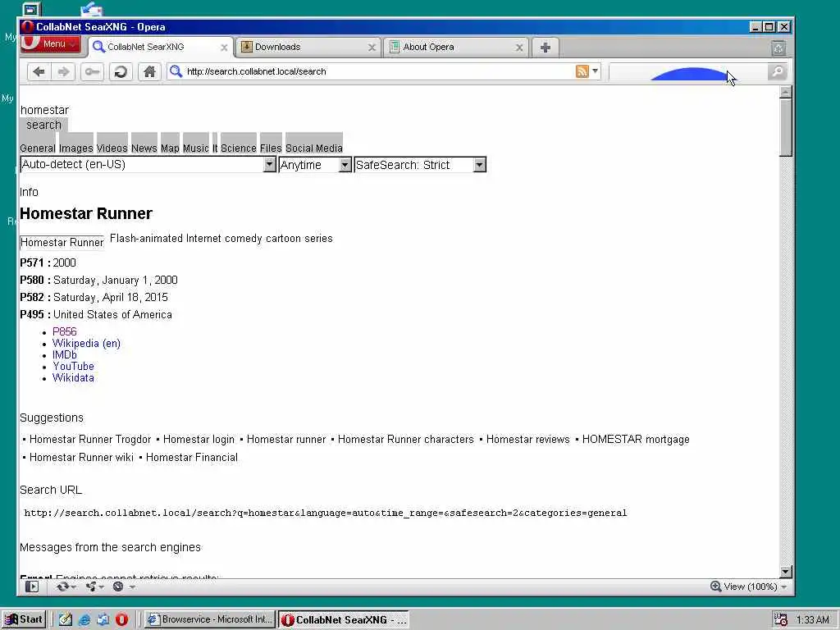Open the red Opera Menu button
Image resolution: width=840 pixels, height=630 pixels.
[50, 44]
